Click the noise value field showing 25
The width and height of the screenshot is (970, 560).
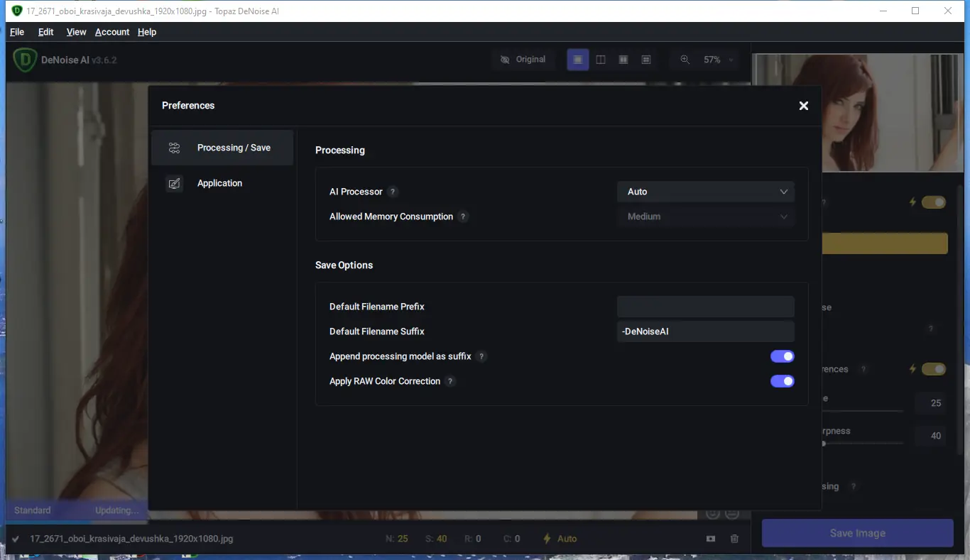pyautogui.click(x=931, y=403)
